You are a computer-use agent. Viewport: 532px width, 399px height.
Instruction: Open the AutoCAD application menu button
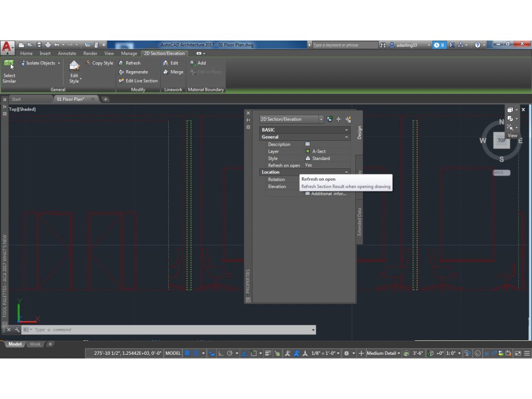(7, 47)
